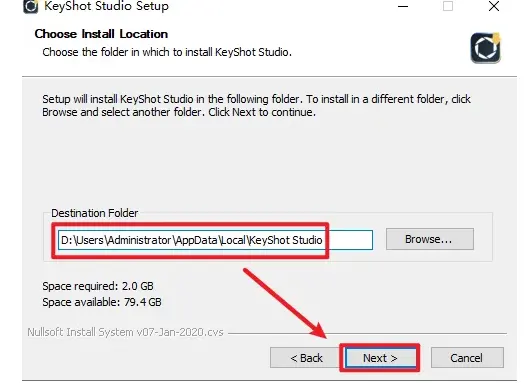Go to previous step with < Back
This screenshot has width=525, height=383.
tap(306, 358)
